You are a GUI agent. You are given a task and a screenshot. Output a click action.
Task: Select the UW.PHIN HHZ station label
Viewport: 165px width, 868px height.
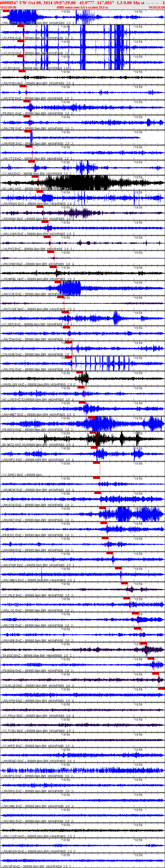[x=13, y=83]
